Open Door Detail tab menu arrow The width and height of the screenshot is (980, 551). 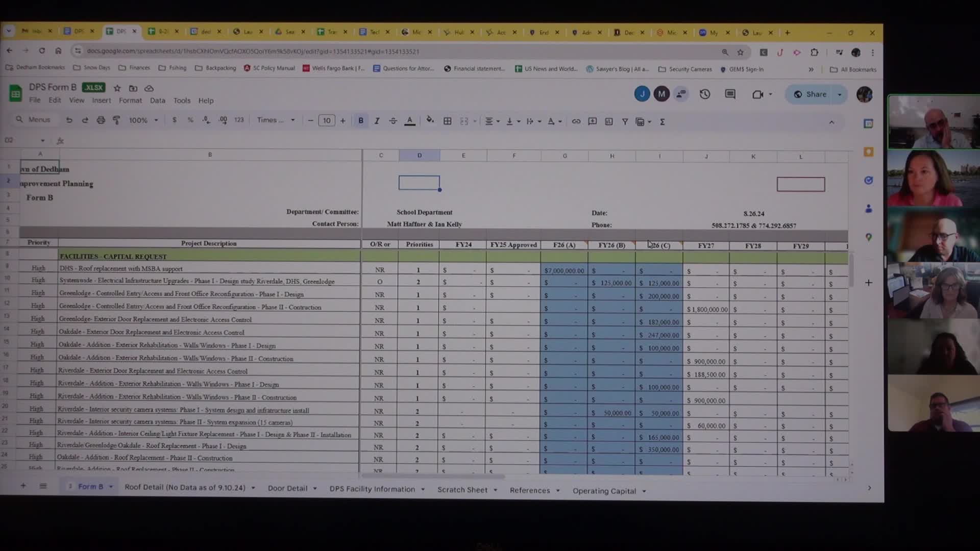pos(314,489)
